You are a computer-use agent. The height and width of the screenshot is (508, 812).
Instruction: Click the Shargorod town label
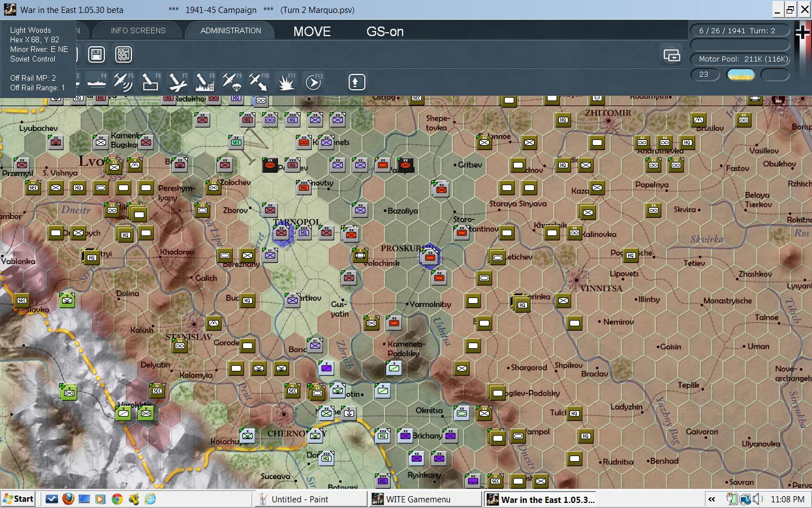tap(528, 367)
